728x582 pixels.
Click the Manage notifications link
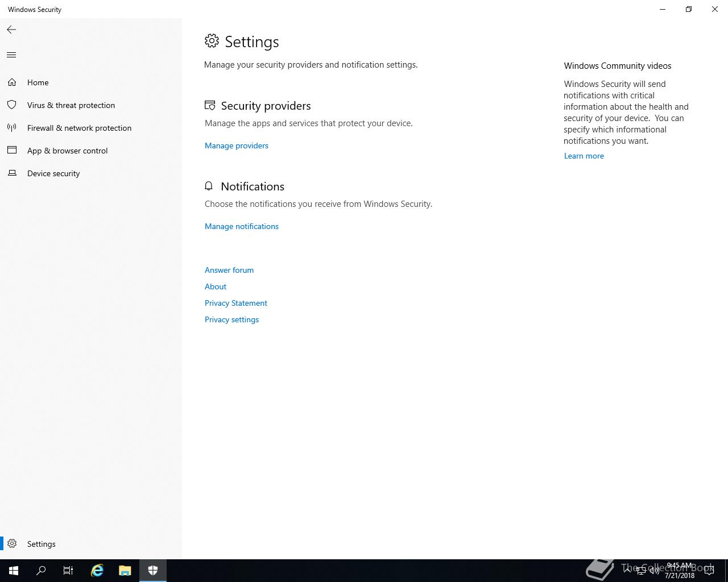[x=242, y=226]
